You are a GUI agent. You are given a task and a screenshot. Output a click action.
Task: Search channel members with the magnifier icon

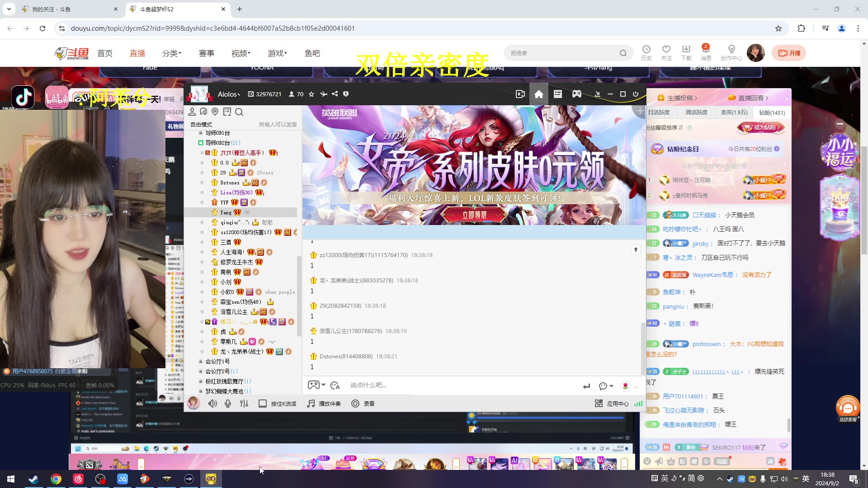(239, 112)
